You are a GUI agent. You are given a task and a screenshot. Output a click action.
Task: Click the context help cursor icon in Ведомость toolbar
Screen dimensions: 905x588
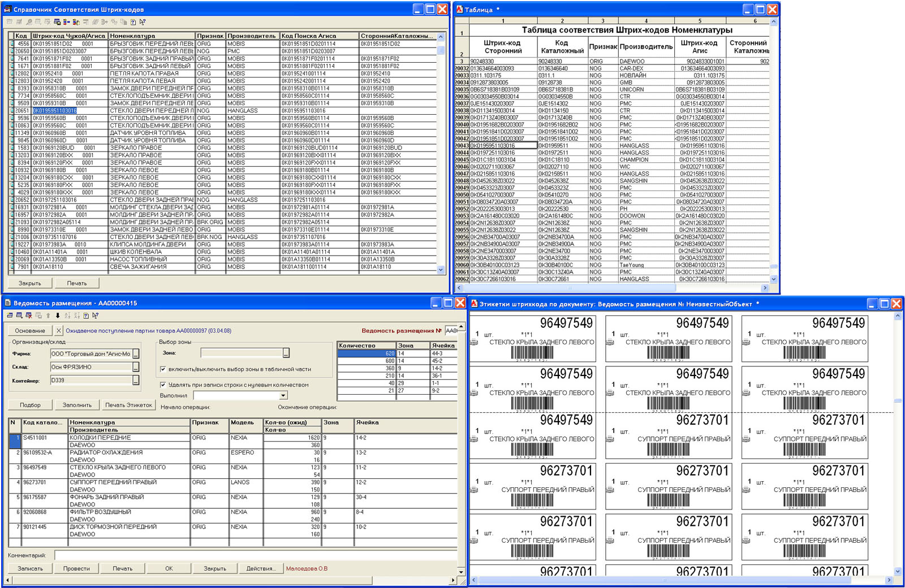[95, 315]
